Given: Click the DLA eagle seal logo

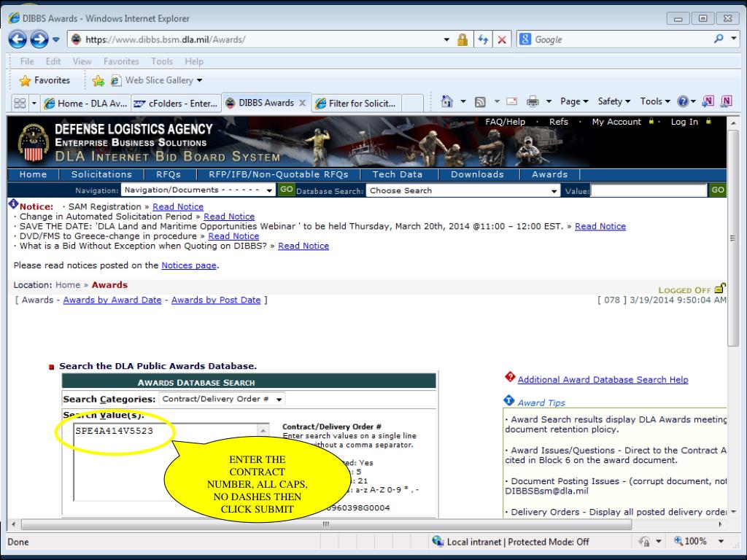Looking at the screenshot, I should coord(34,142).
